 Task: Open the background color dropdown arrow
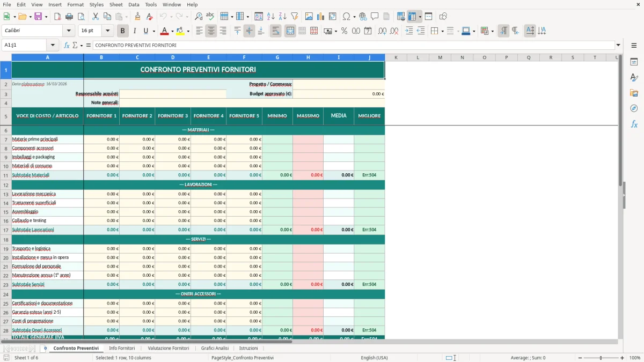coord(188,31)
